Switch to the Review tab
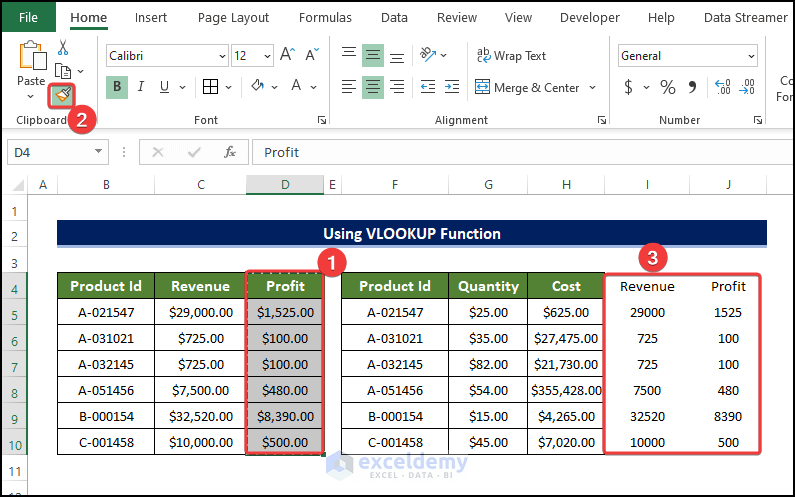This screenshot has width=795, height=497. (457, 18)
